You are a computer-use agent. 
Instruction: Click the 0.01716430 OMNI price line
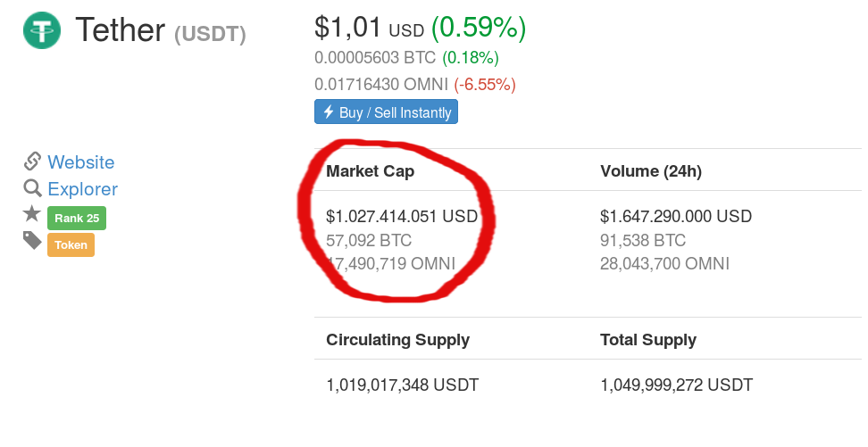380,84
